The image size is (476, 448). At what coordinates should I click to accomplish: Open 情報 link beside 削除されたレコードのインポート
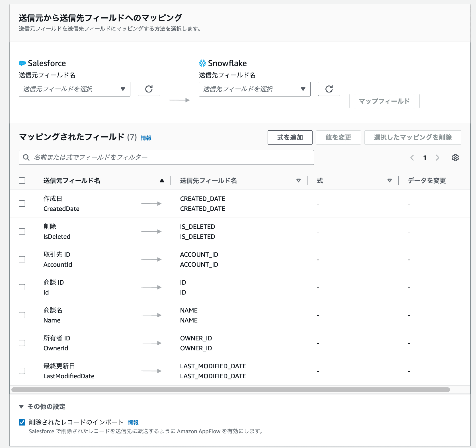[x=133, y=423]
